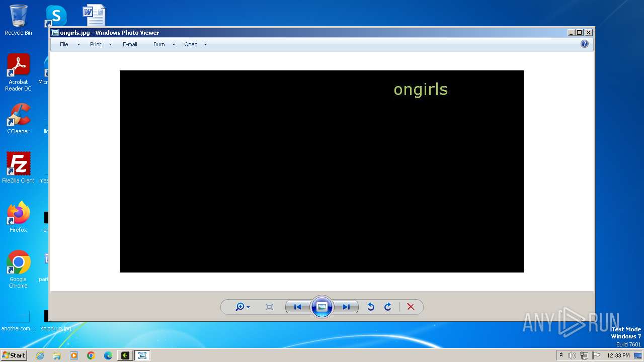Open the clock showing 12:33 PM

pyautogui.click(x=618, y=355)
